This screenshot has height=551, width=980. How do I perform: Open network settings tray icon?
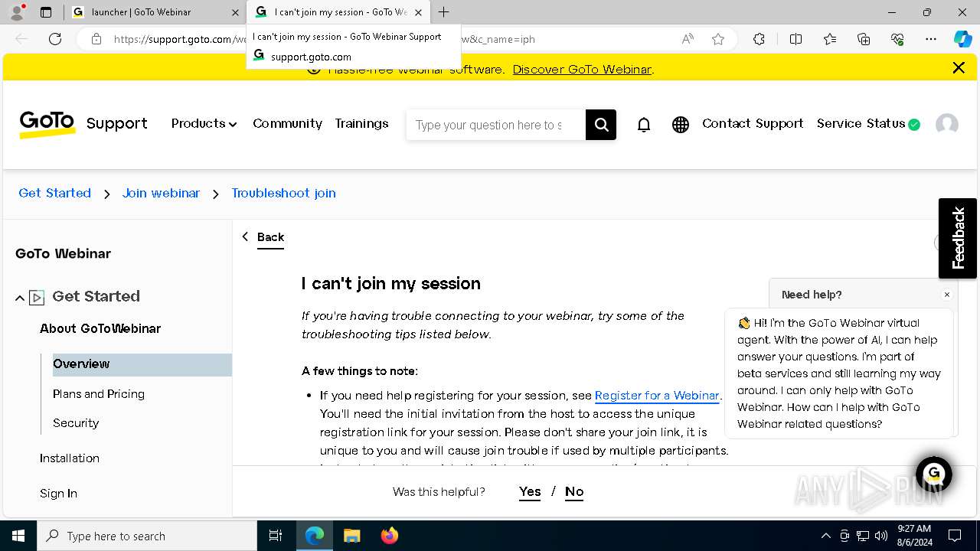pos(863,536)
